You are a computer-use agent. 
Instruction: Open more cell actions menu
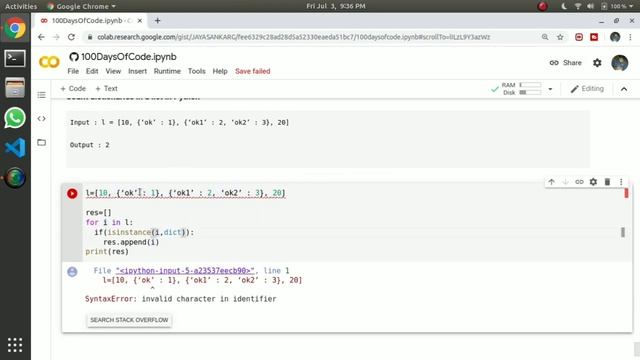click(x=621, y=182)
